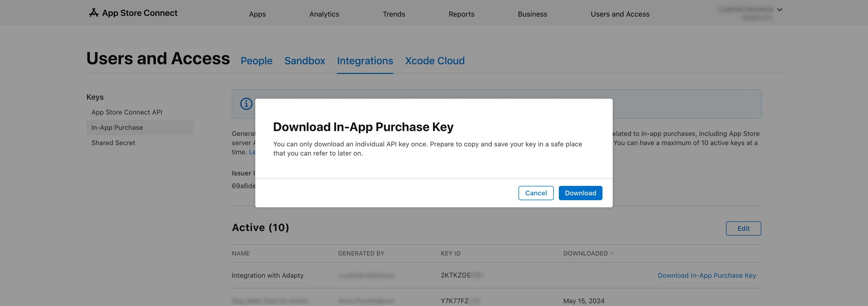Screen dimensions: 868x306
Task: Open the Analytics section
Action: click(x=324, y=14)
